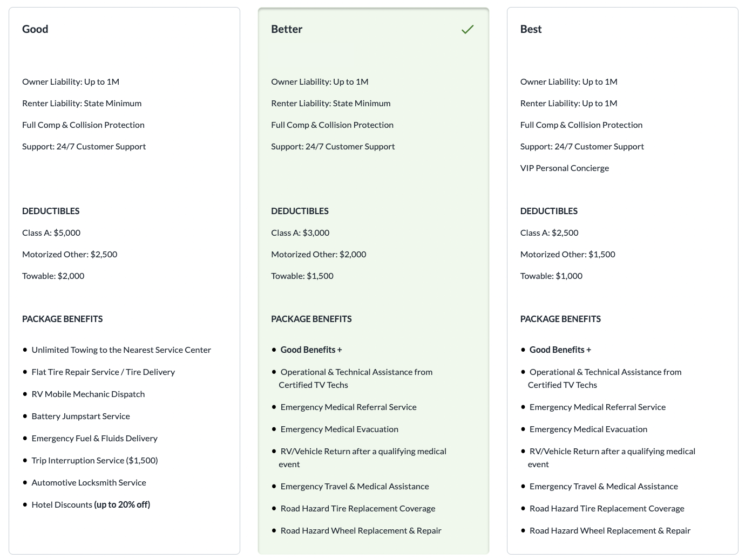The width and height of the screenshot is (745, 560).
Task: Click the Better plan heading
Action: tap(287, 29)
